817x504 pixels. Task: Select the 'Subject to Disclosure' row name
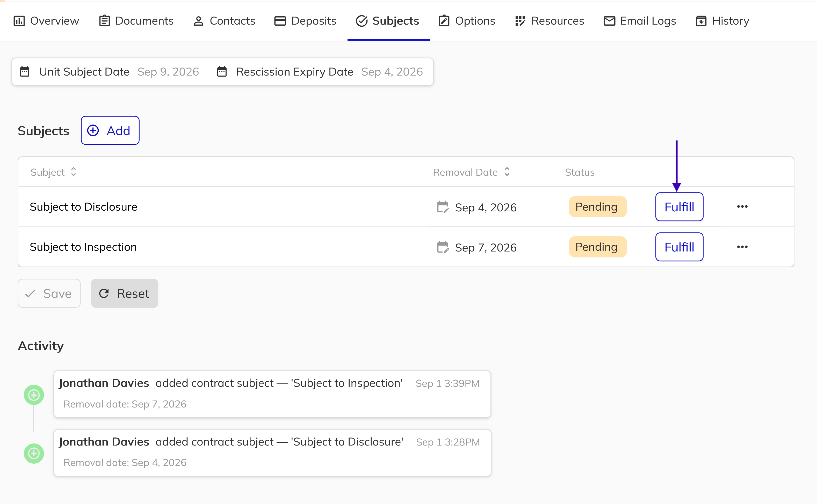point(83,207)
